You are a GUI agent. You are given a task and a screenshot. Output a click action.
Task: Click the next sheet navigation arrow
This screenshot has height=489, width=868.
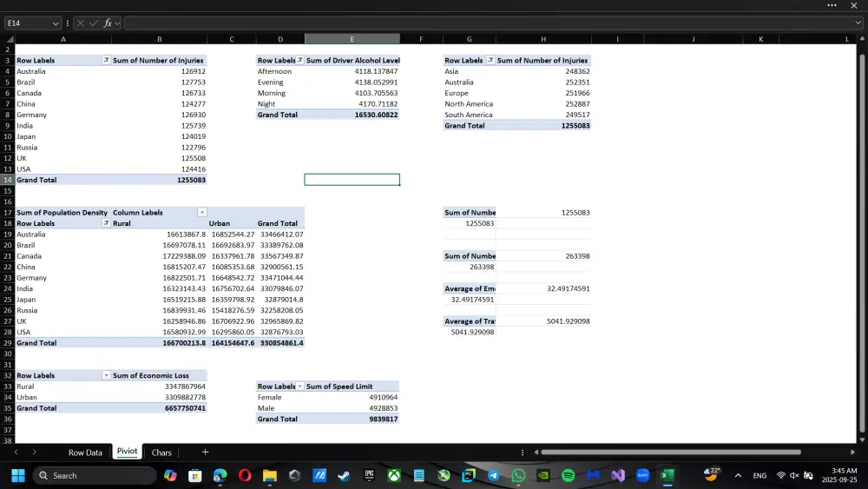pyautogui.click(x=35, y=452)
